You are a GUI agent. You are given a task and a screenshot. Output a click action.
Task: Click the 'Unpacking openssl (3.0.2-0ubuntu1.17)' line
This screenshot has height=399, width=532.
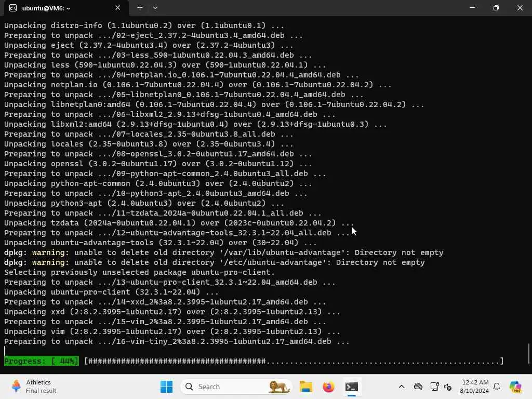click(158, 164)
